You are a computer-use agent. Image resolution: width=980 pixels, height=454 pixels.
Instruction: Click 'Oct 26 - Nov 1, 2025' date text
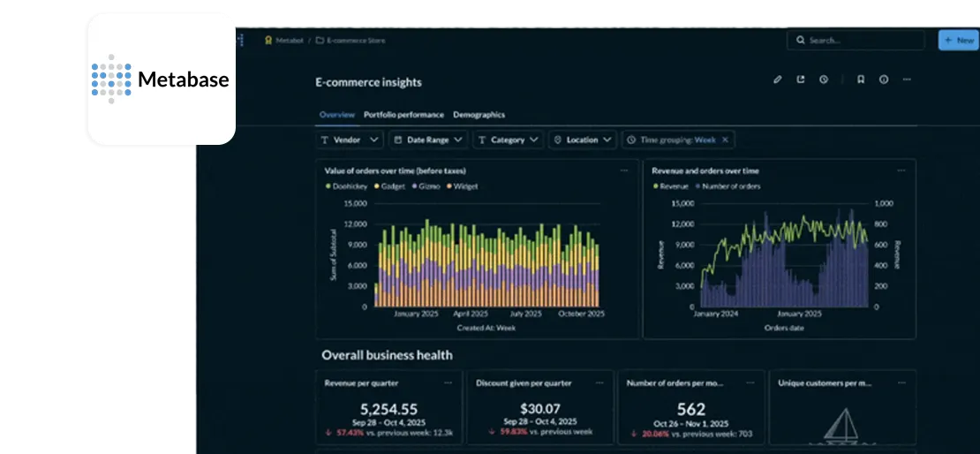pos(691,423)
